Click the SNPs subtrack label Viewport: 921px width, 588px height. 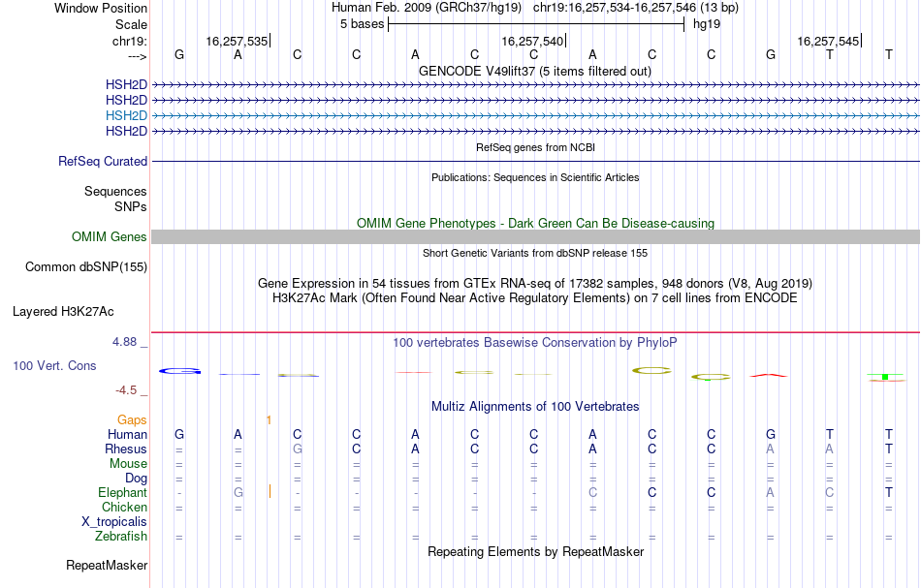click(131, 206)
